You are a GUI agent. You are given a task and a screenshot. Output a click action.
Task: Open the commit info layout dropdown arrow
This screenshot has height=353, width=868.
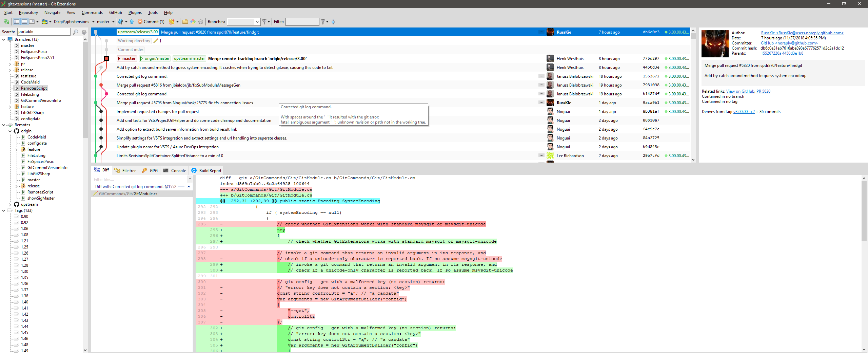[x=37, y=22]
